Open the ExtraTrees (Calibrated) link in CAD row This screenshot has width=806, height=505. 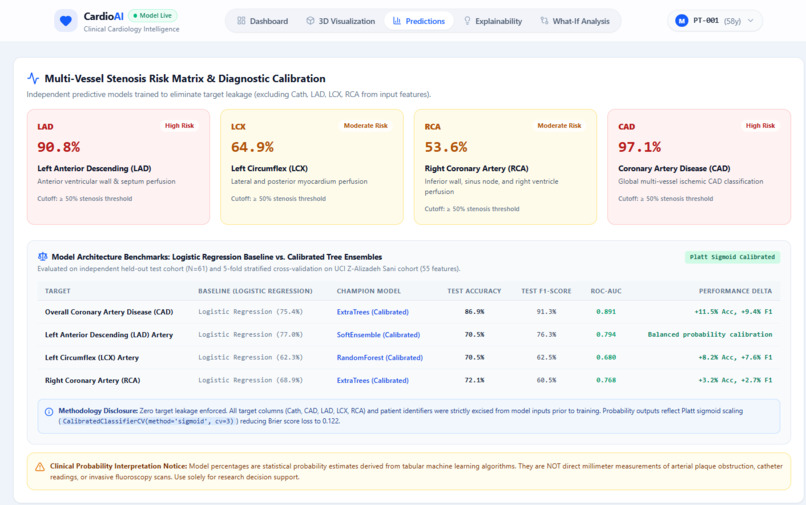pyautogui.click(x=373, y=312)
